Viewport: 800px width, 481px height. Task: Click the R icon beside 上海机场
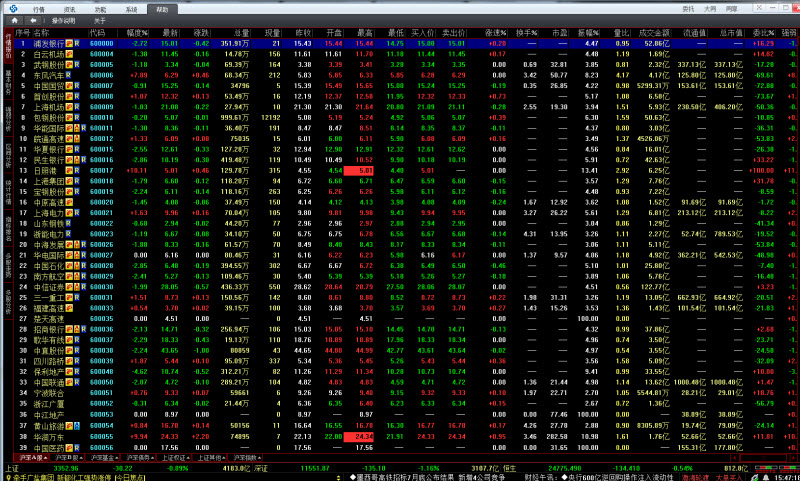tap(77, 107)
